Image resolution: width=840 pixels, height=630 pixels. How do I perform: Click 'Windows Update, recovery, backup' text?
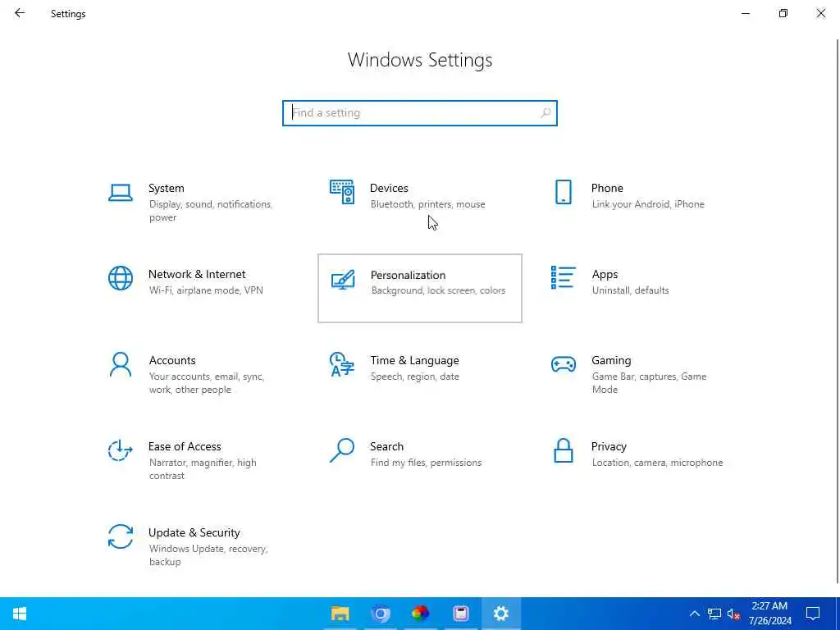[x=208, y=555]
